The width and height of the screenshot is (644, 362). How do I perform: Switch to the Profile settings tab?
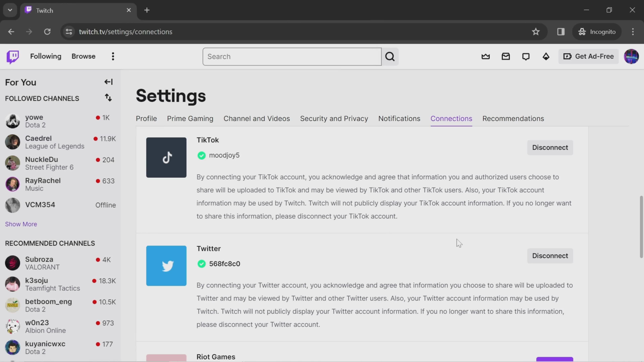146,119
